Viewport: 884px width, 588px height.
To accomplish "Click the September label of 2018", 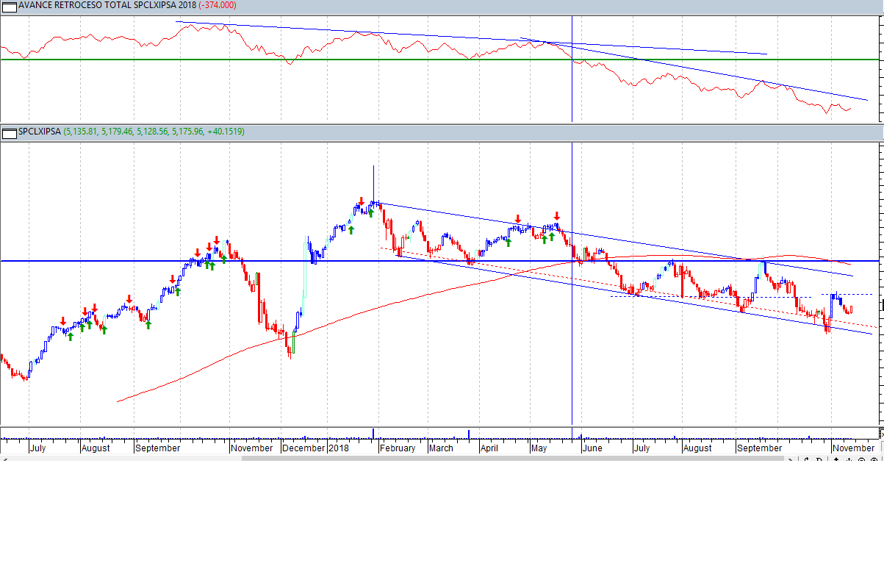I will pos(760,448).
